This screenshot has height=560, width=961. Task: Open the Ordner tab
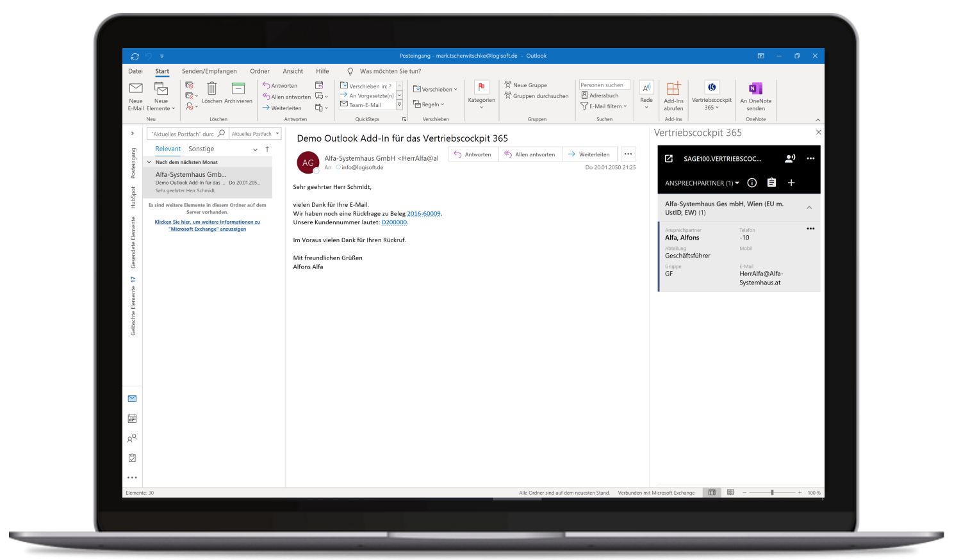(x=259, y=71)
